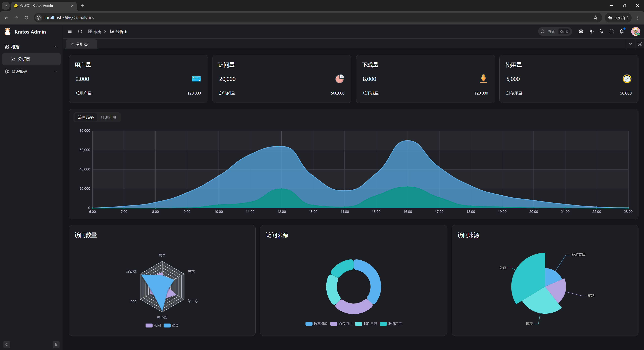The height and width of the screenshot is (350, 644).
Task: Switch theme with the sun icon
Action: tap(591, 32)
